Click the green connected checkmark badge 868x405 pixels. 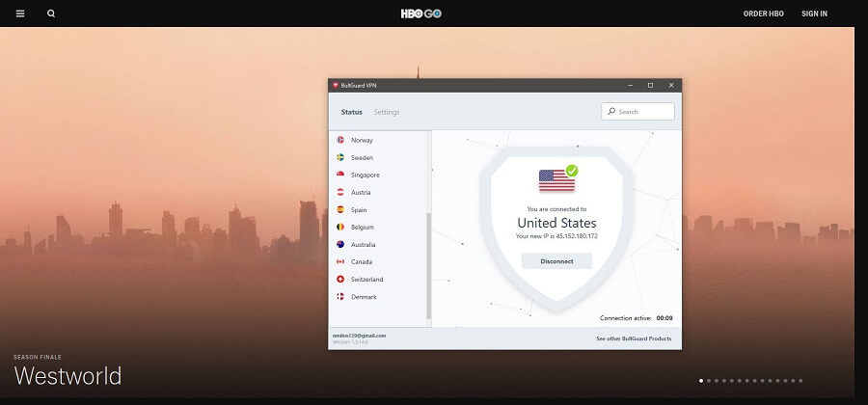click(572, 171)
